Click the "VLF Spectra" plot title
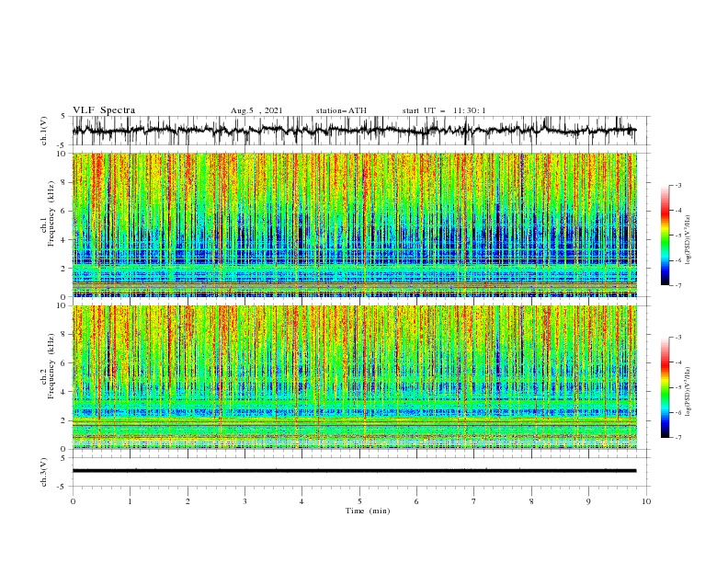The height and width of the screenshot is (563, 728). pyautogui.click(x=104, y=110)
